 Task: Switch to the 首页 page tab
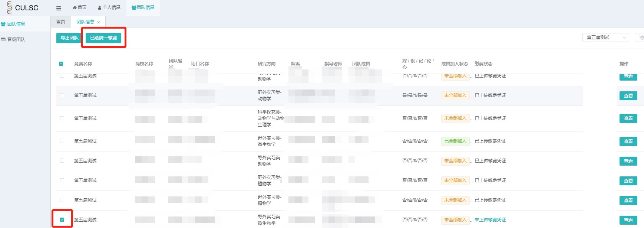click(61, 22)
